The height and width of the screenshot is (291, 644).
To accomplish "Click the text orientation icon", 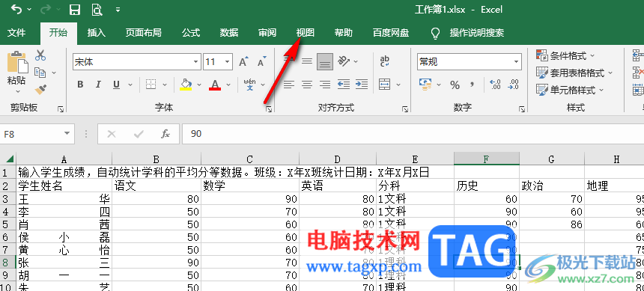I will (x=344, y=61).
